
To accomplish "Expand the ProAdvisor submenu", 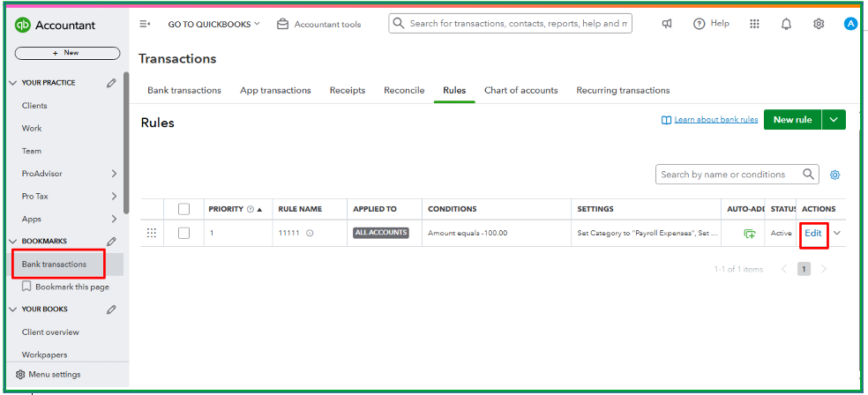I will [x=114, y=174].
